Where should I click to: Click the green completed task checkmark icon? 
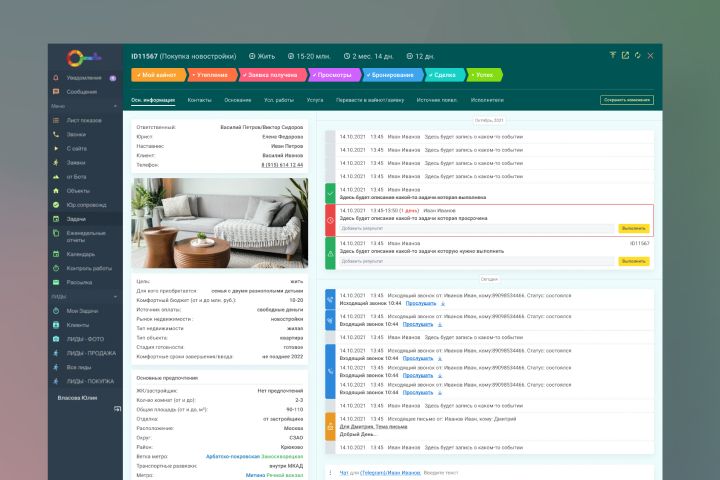click(330, 193)
